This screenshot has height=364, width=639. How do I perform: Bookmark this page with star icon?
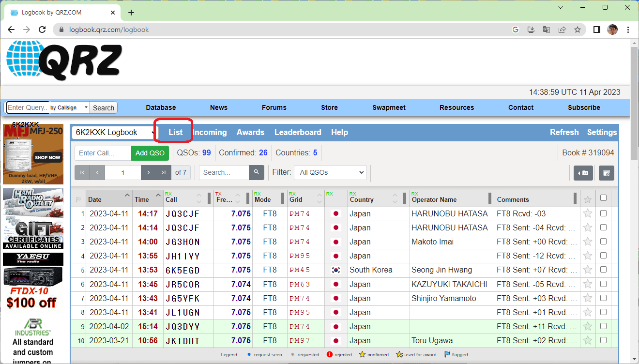tap(578, 30)
